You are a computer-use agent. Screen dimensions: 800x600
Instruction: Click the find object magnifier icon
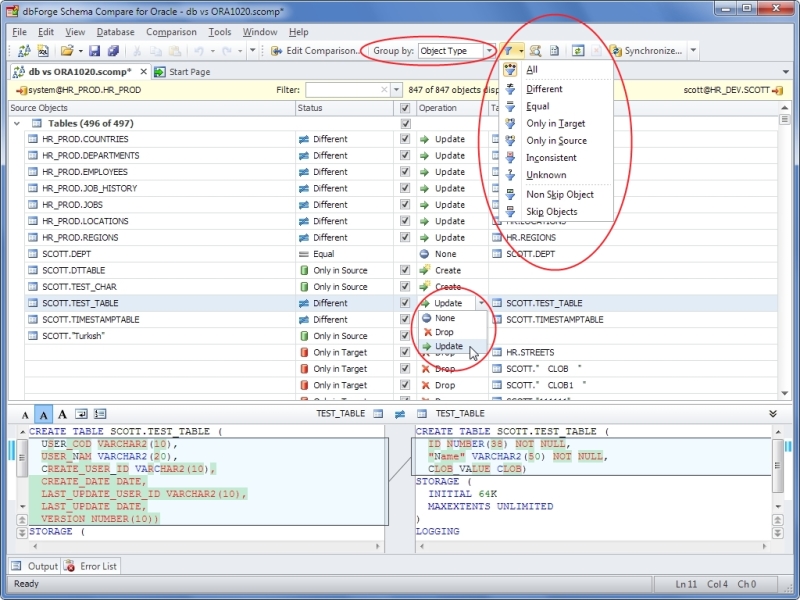click(535, 51)
